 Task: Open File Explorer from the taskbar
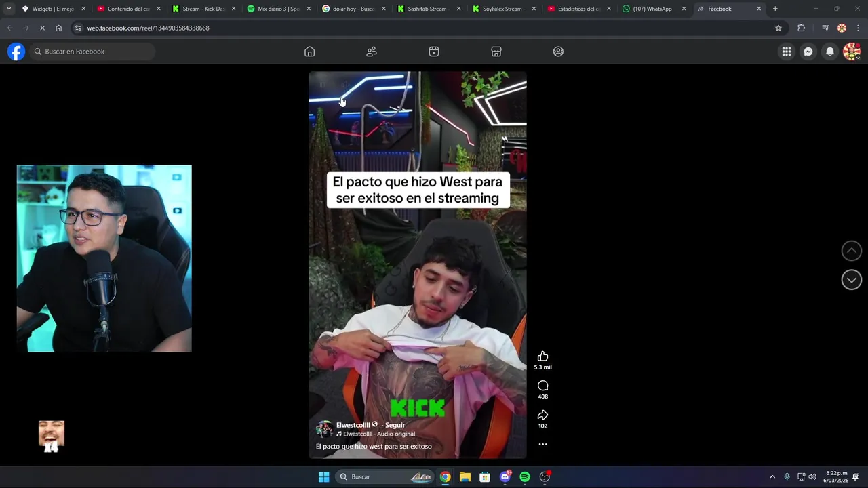tap(465, 476)
